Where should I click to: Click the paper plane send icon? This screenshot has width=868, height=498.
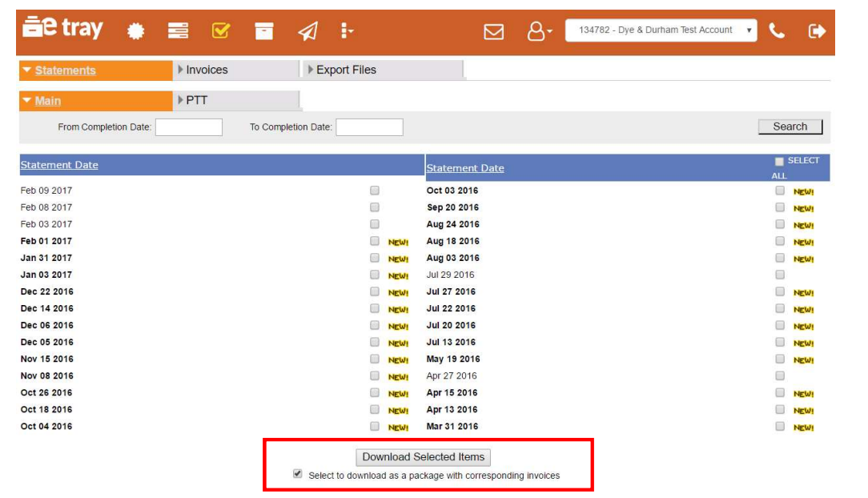click(307, 30)
